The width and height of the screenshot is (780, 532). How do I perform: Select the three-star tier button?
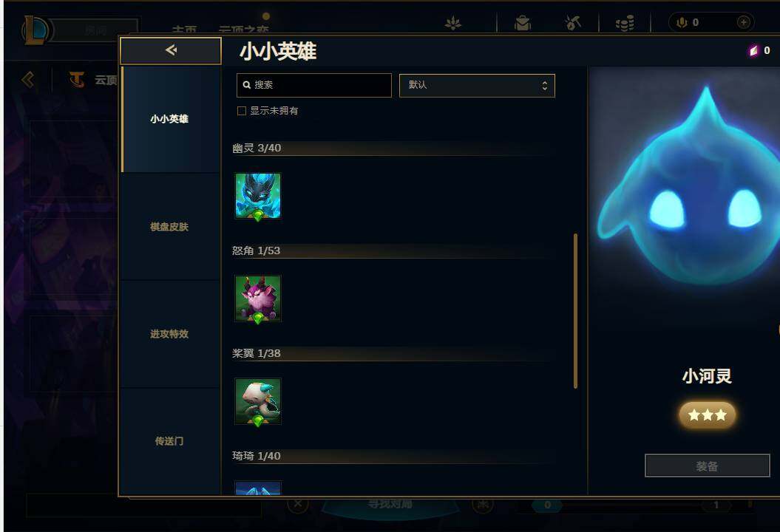point(707,415)
